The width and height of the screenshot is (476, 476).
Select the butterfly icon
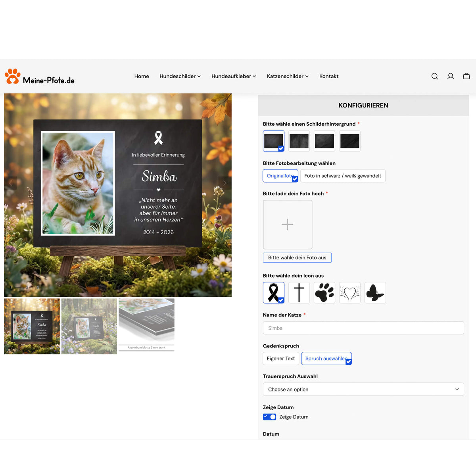click(x=375, y=293)
